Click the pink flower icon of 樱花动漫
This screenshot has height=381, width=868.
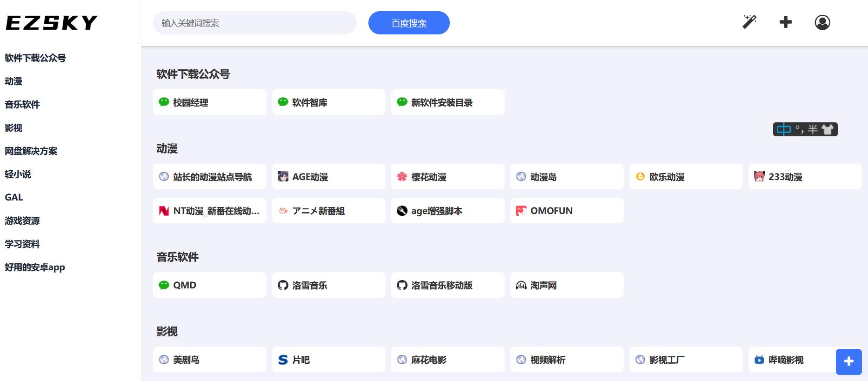402,176
